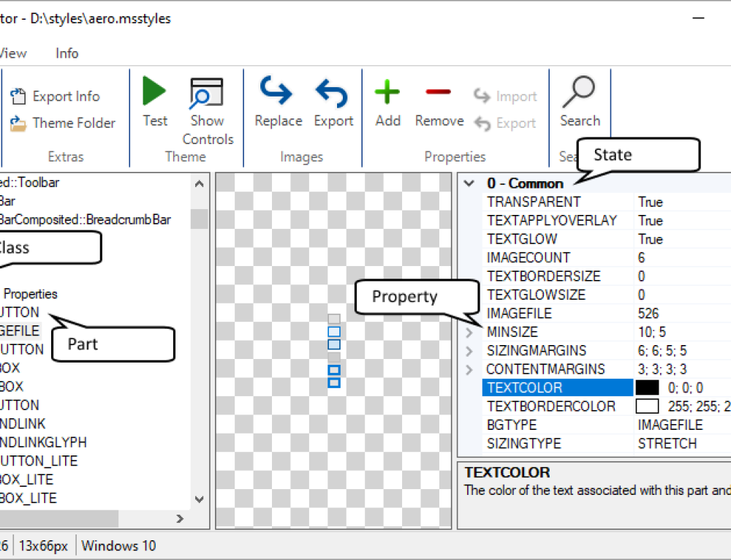The width and height of the screenshot is (731, 560).
Task: Click the green Add property icon
Action: point(387,93)
